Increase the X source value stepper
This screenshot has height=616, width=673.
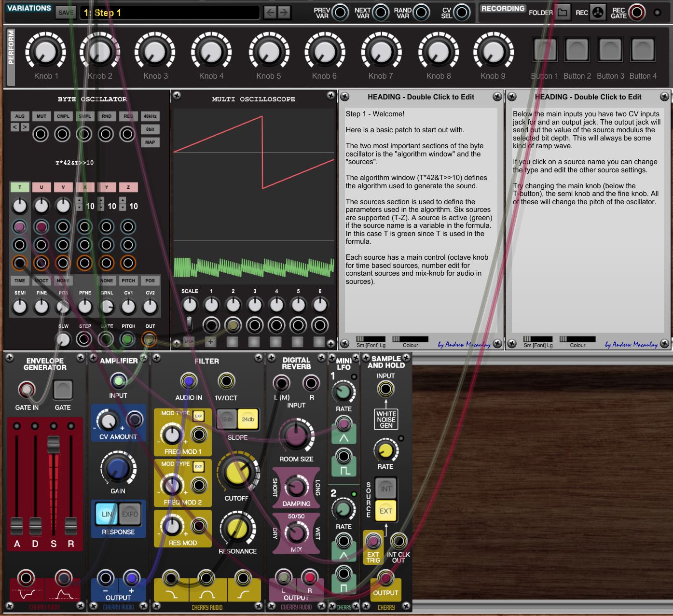(x=79, y=201)
